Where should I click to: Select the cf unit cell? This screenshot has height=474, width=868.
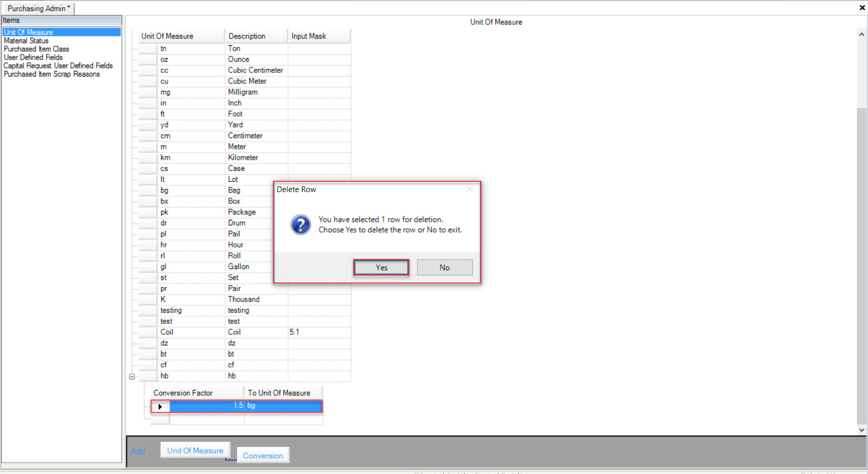pyautogui.click(x=191, y=365)
